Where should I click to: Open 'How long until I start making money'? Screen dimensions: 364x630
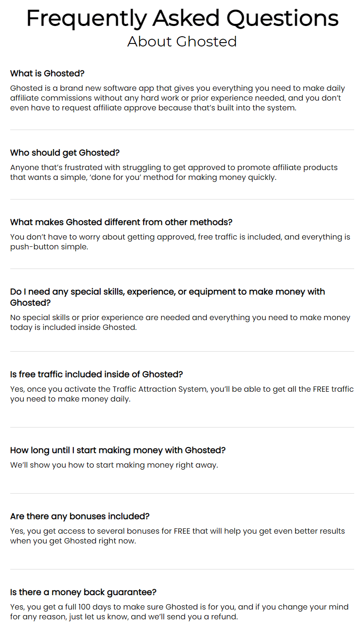coord(118,450)
